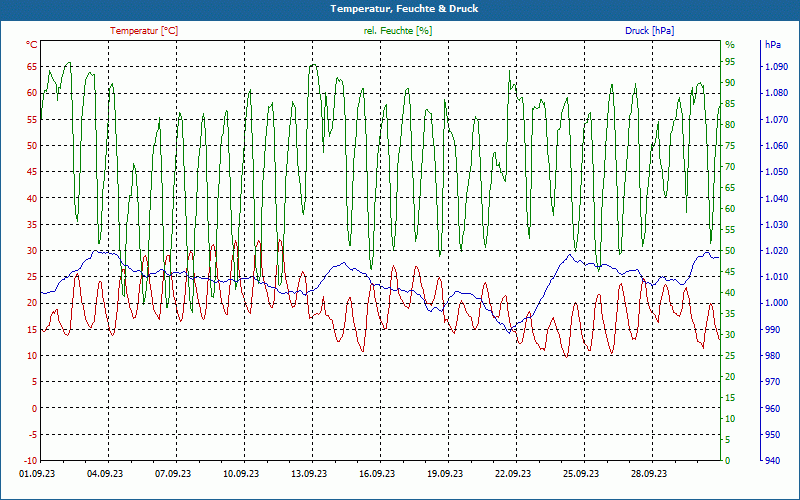This screenshot has width=800, height=500.
Task: Click green humidity axis value "55"
Action: point(730,230)
